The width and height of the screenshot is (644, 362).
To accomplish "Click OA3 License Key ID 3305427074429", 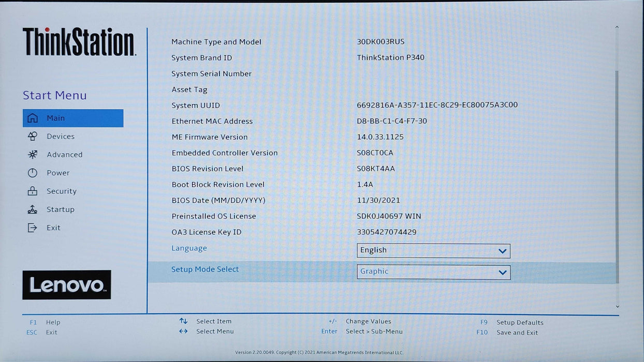I will coord(387,232).
